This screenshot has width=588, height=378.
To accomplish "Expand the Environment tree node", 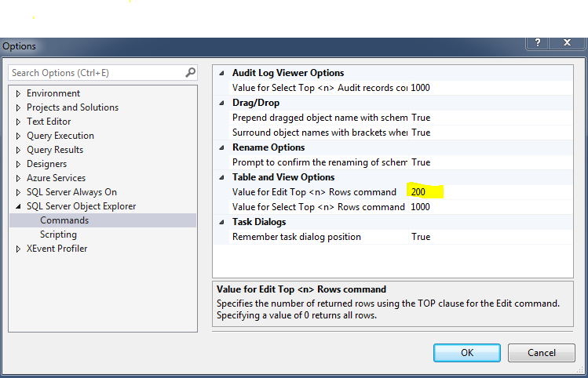I will coord(19,93).
